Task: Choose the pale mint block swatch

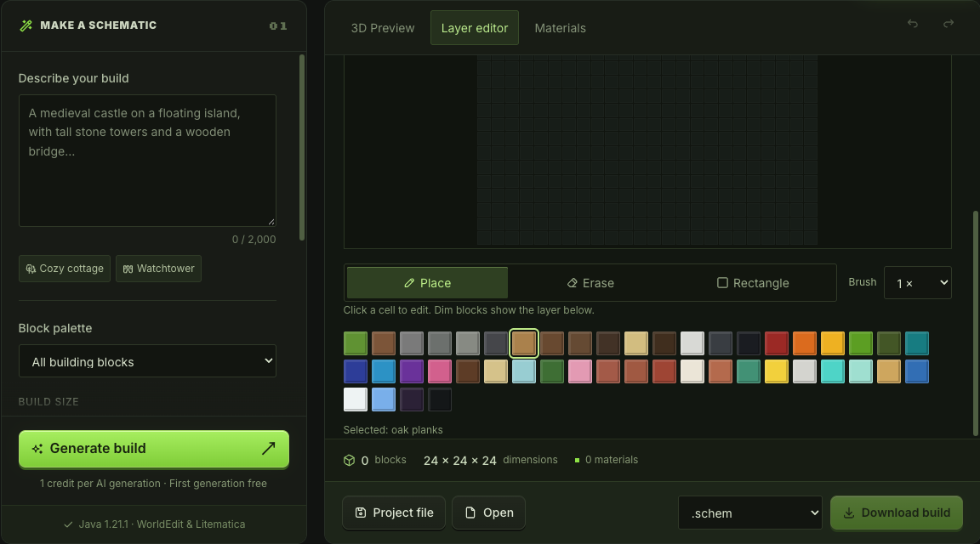Action: (x=861, y=371)
